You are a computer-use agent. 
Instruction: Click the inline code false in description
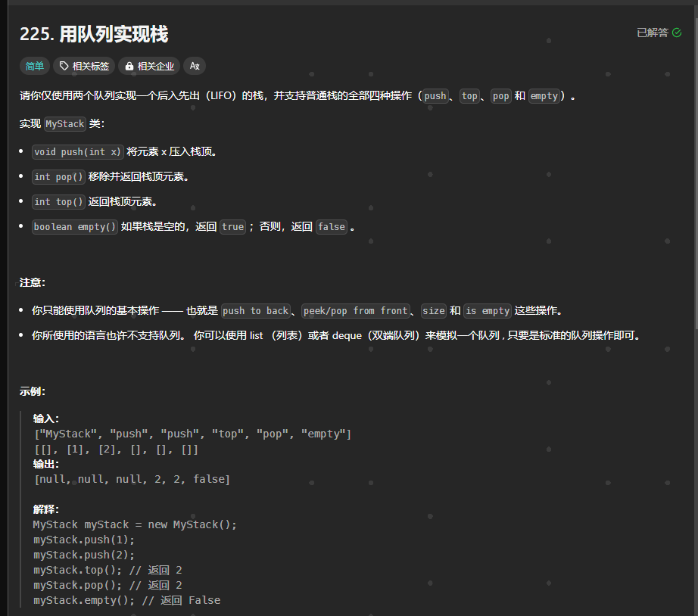click(332, 226)
